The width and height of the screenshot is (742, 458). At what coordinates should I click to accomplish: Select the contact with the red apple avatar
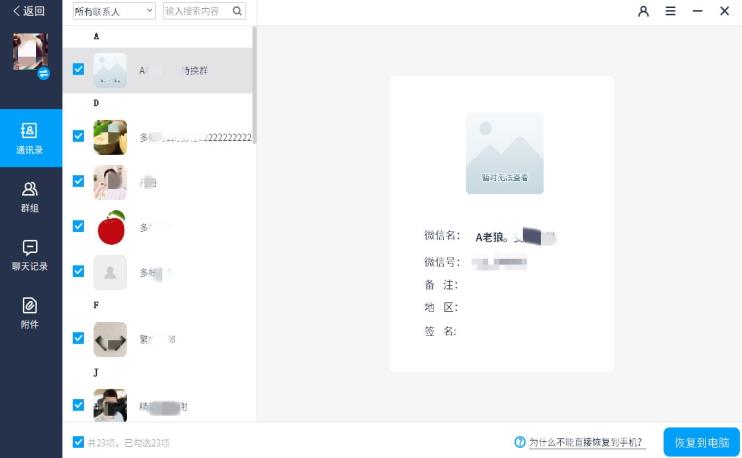pos(158,227)
